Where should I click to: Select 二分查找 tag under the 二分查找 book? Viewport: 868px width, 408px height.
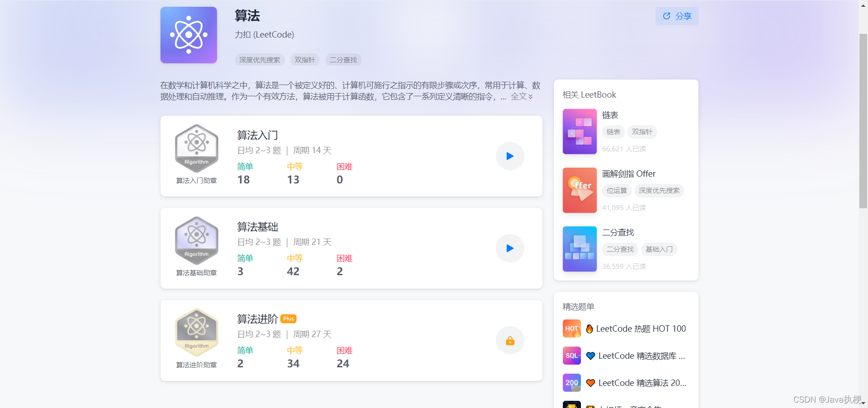[x=620, y=249]
